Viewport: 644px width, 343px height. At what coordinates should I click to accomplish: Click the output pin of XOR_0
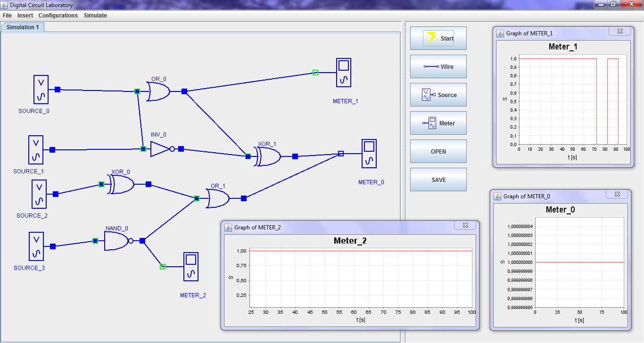coord(149,184)
